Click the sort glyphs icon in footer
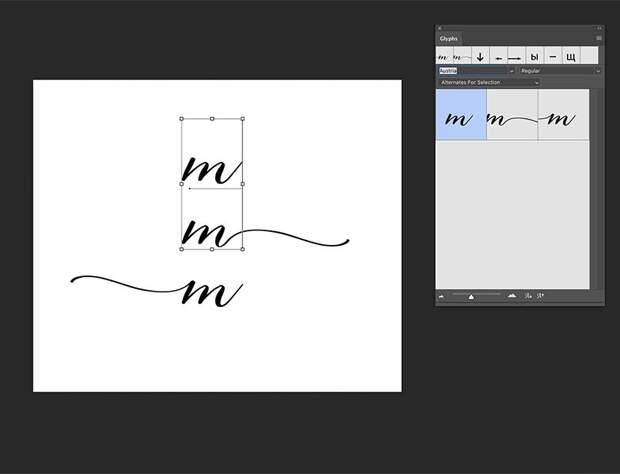This screenshot has width=620, height=474. 528,296
